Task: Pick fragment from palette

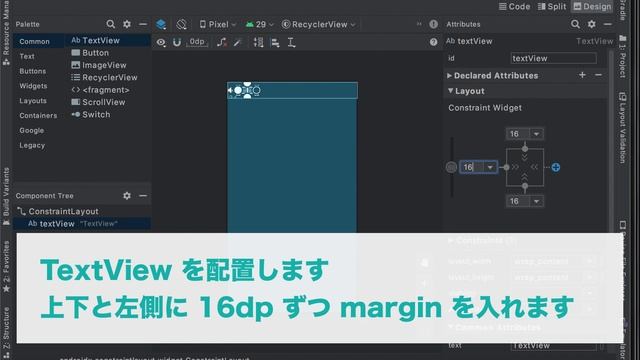Action: pyautogui.click(x=100, y=90)
